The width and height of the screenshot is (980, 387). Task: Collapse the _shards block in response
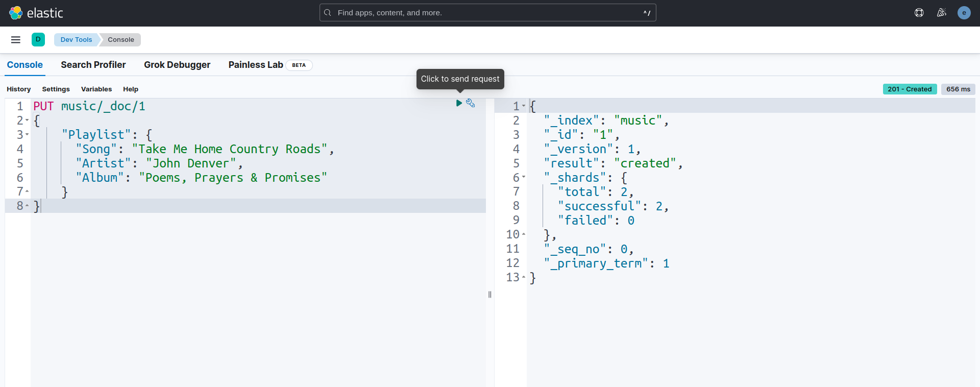(x=524, y=178)
